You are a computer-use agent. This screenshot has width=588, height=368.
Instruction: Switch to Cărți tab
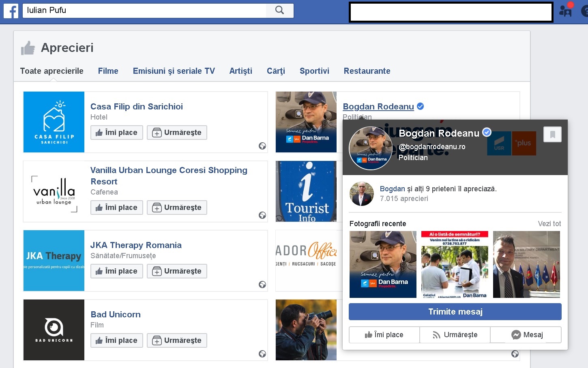(x=276, y=71)
